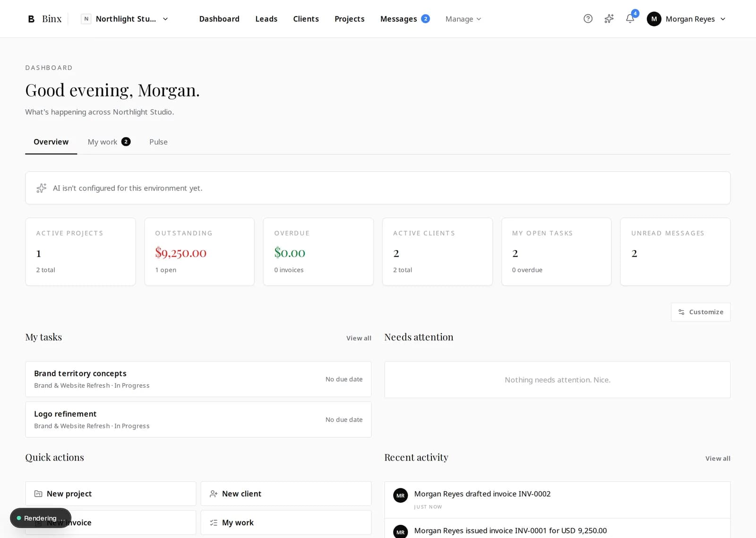Open the Clients page

click(306, 19)
